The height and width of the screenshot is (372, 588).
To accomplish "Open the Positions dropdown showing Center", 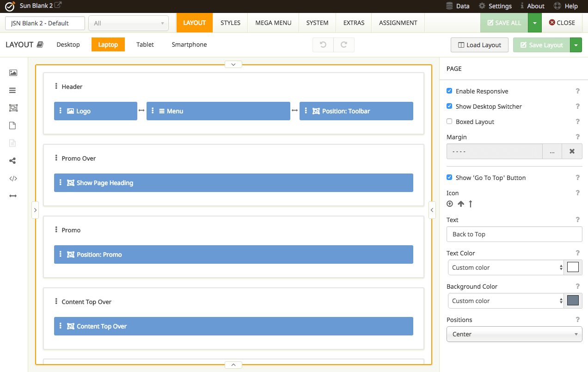I will [x=514, y=334].
